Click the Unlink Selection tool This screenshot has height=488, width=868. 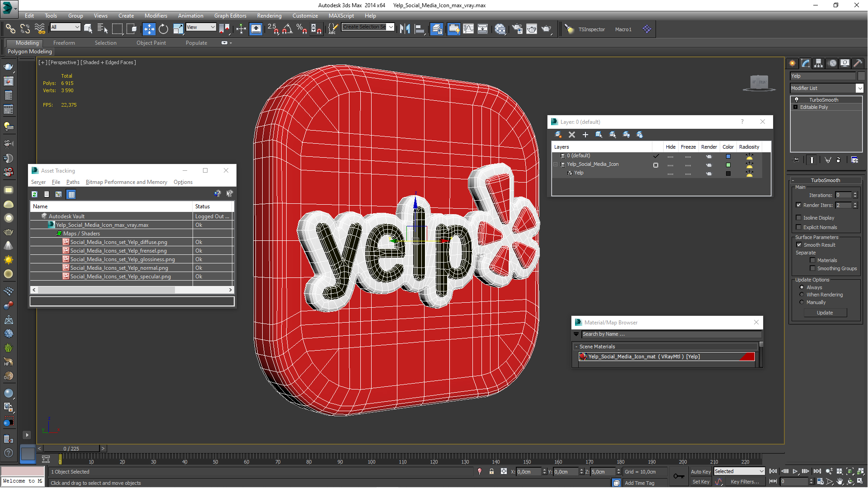click(x=25, y=29)
